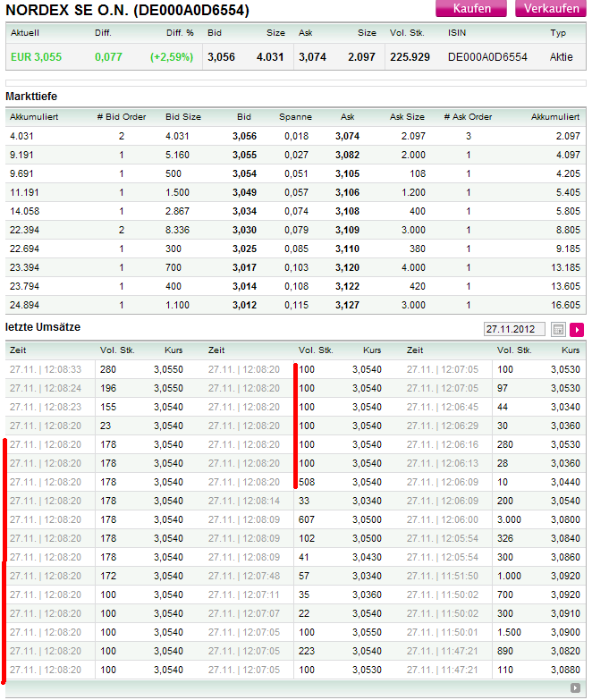Select bid price 3,055 in market depth
The height and width of the screenshot is (700, 592).
click(244, 155)
